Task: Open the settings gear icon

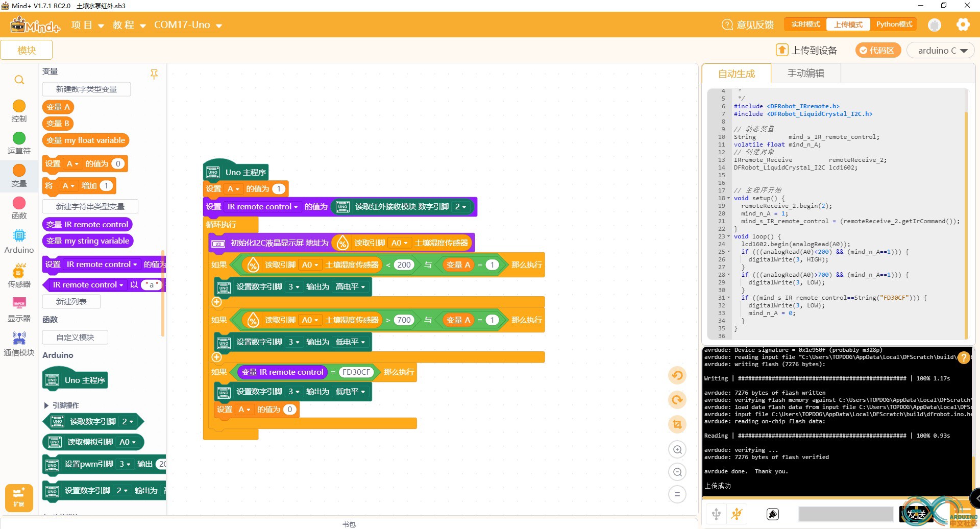Action: (963, 25)
